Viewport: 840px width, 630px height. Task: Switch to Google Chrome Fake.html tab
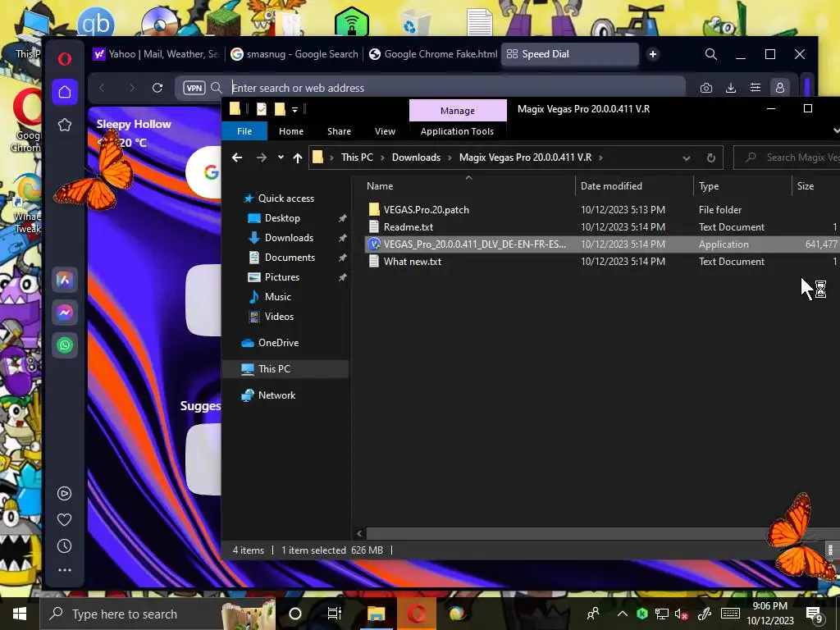point(433,54)
